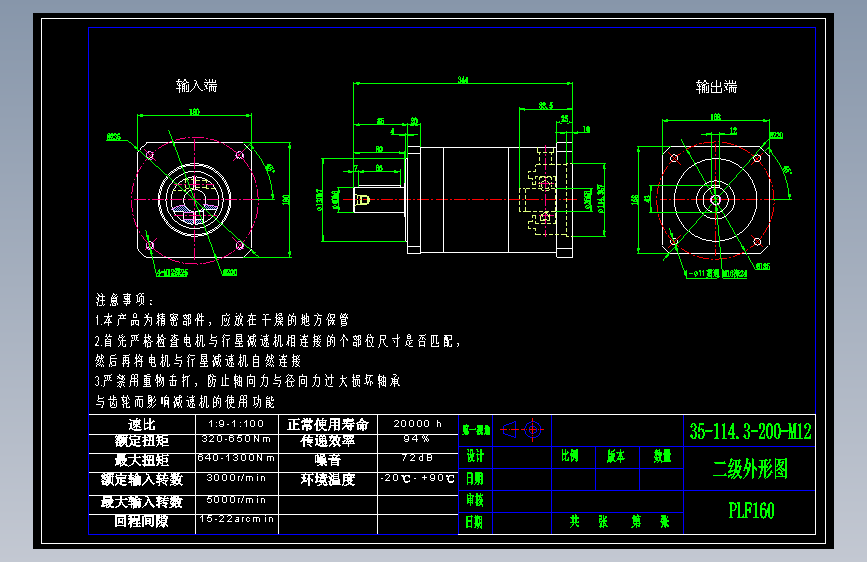Select the '20000 h' value cell
867x562 pixels.
417,424
